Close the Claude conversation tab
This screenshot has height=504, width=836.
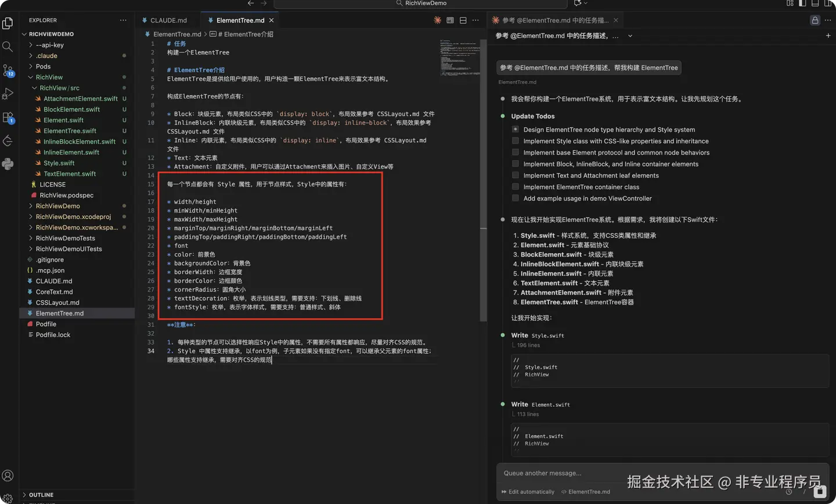pyautogui.click(x=616, y=20)
